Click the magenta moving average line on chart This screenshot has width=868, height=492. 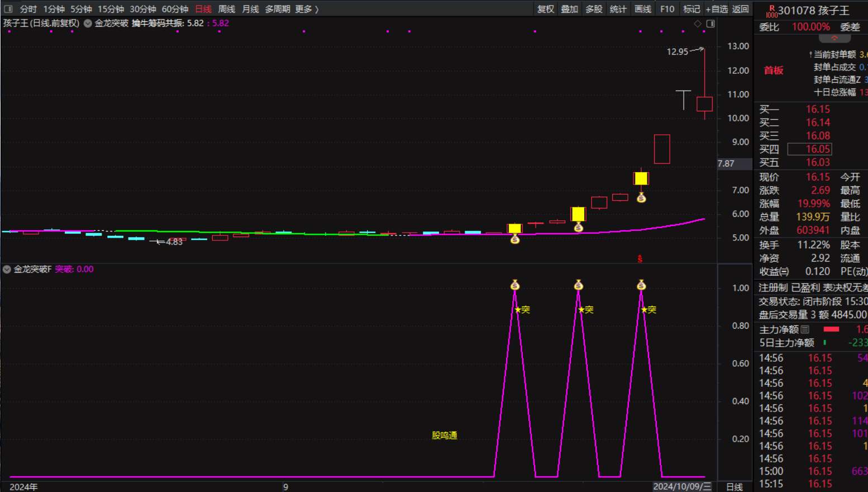point(670,225)
